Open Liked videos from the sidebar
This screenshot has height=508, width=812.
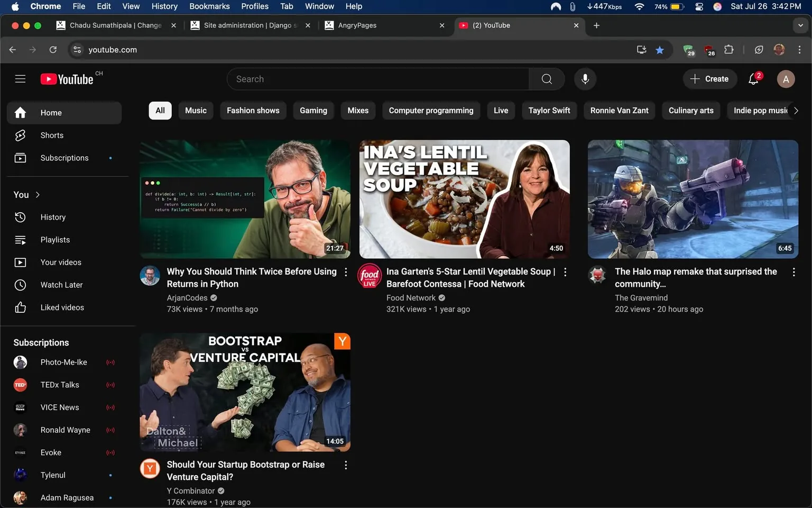point(62,307)
